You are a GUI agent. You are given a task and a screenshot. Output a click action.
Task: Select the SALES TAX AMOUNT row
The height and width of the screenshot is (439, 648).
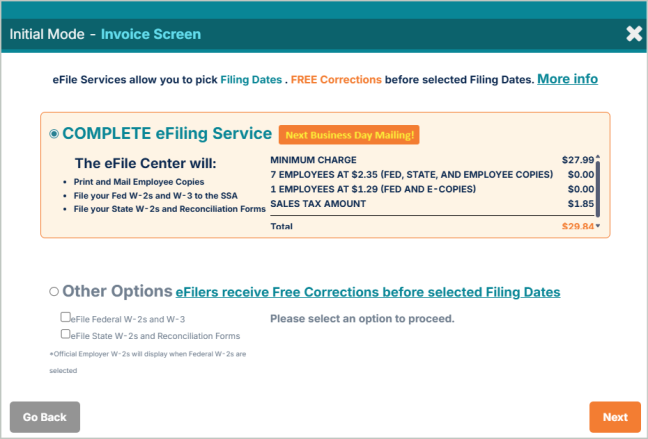(x=317, y=204)
